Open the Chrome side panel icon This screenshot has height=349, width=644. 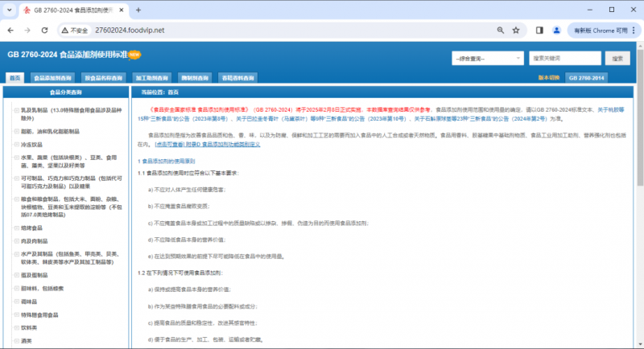coord(540,30)
